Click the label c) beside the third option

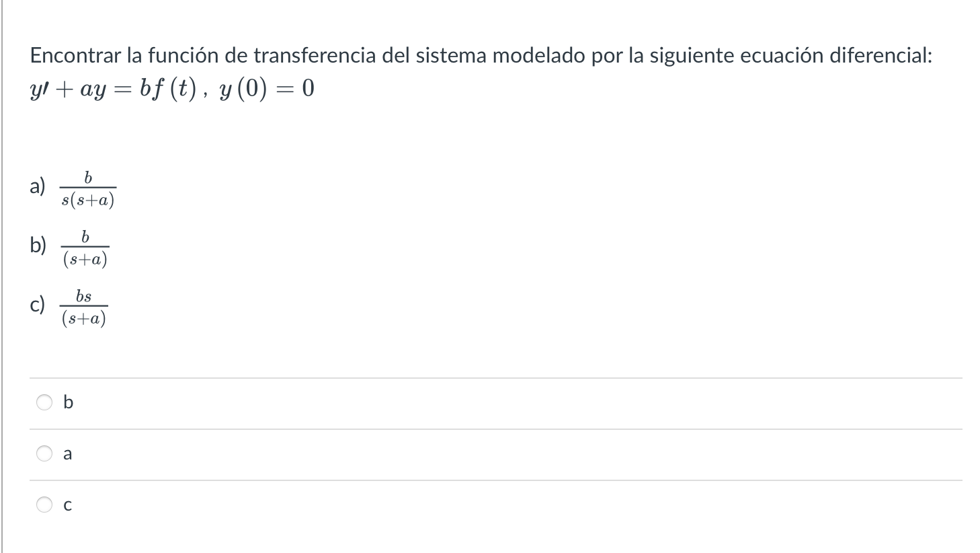click(x=37, y=304)
